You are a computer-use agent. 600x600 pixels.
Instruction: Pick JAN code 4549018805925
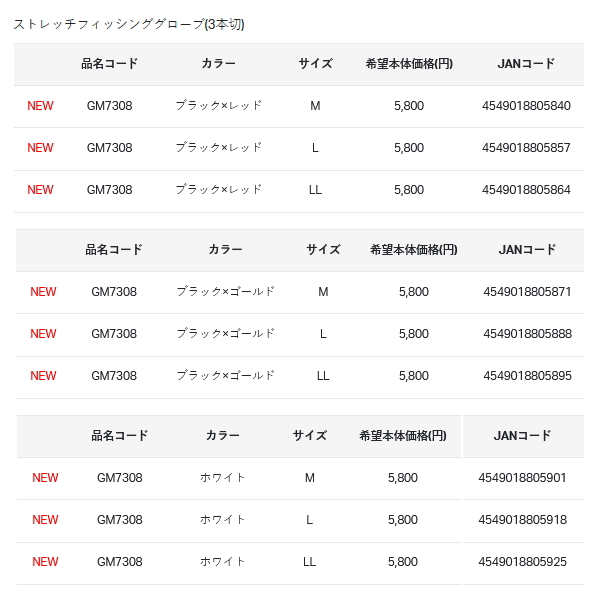coord(522,562)
